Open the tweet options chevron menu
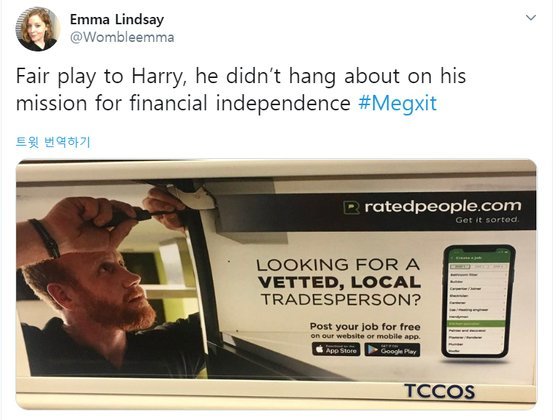This screenshot has height=420, width=560. tap(531, 17)
